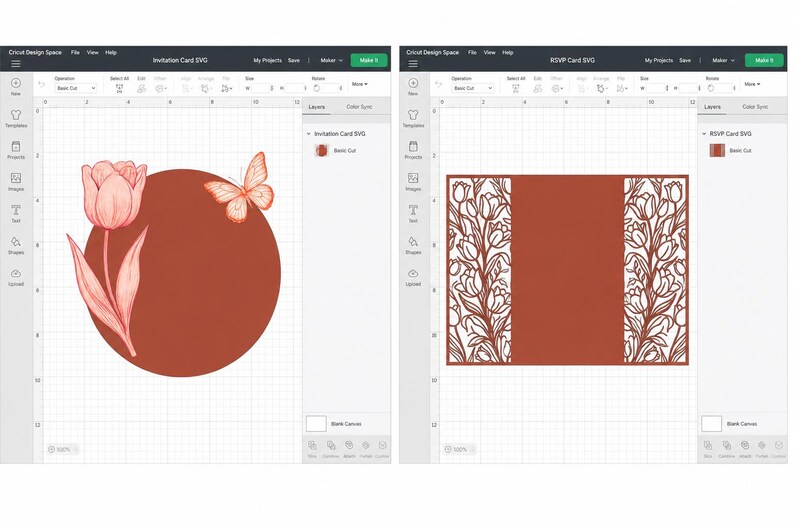Open Shapes in Invitation Card window sidebar
This screenshot has width=794, height=529.
(x=16, y=246)
